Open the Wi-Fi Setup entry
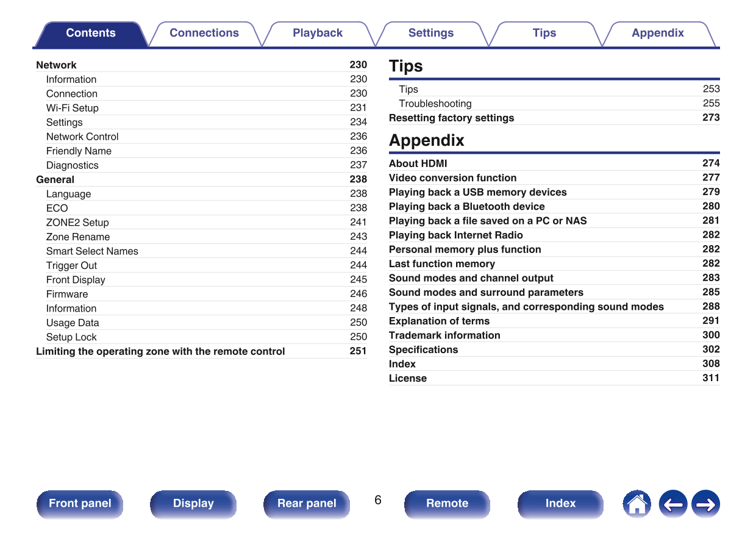This screenshot has height=533, width=756. 72,108
